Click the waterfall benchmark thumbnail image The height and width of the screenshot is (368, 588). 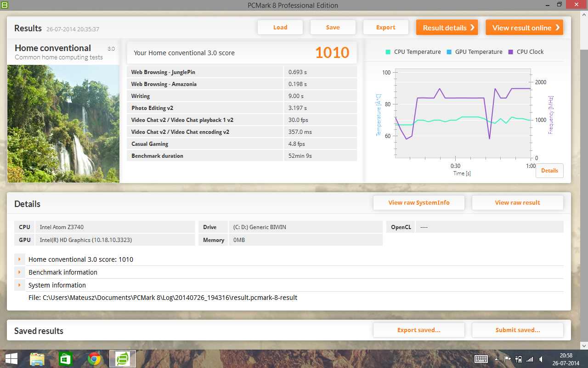point(63,124)
